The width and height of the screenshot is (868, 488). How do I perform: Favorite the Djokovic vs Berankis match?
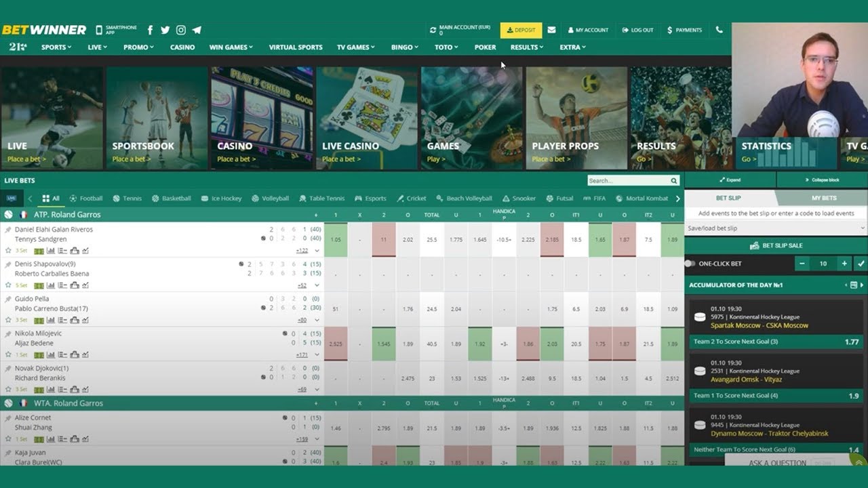[8, 389]
